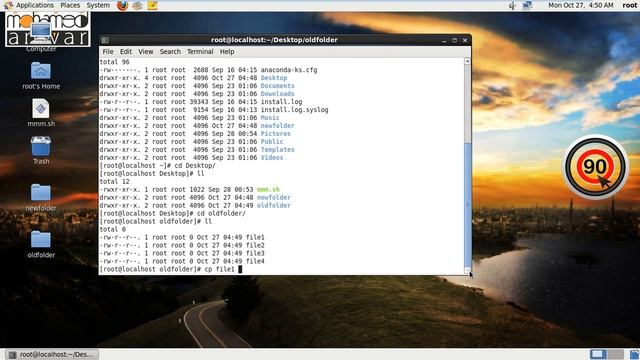Click the terminal window menu icon

click(105, 40)
